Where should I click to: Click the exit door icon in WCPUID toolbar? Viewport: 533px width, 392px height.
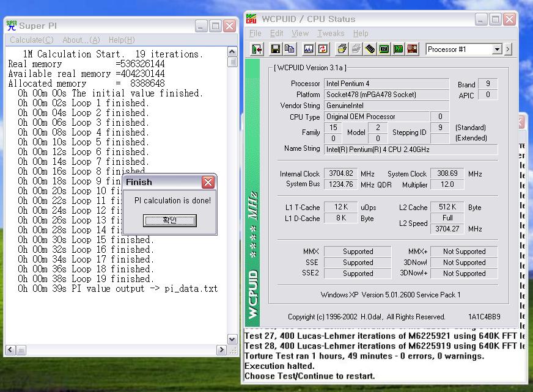257,49
